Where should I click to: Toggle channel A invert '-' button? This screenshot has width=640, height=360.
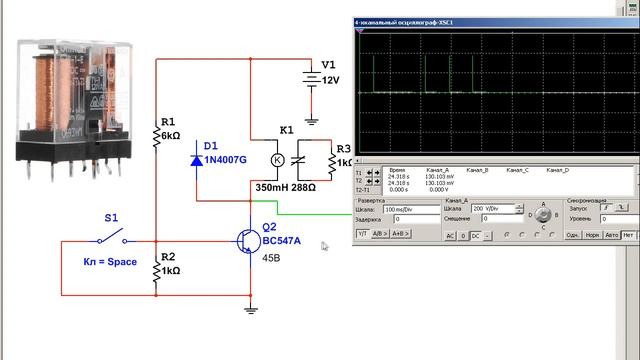(x=488, y=236)
